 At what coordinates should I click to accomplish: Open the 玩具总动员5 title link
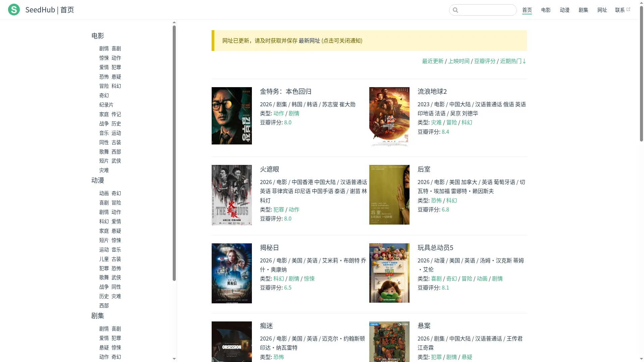(435, 248)
